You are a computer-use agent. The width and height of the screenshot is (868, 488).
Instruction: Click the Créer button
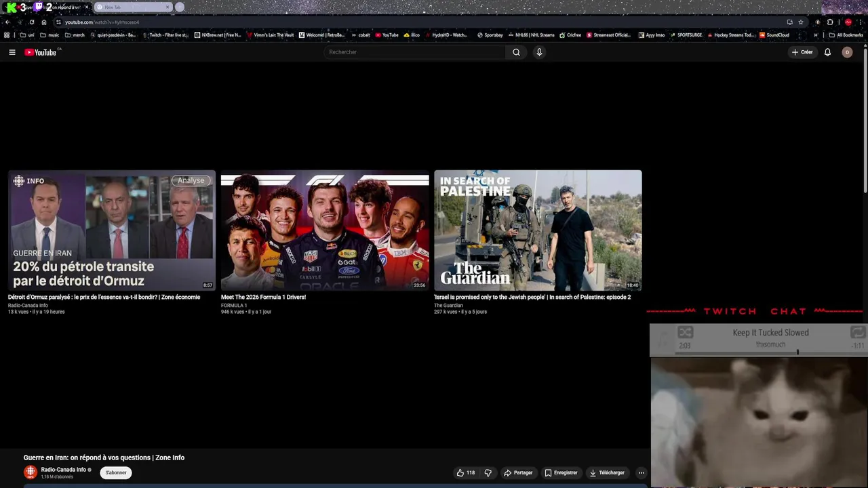tap(802, 52)
